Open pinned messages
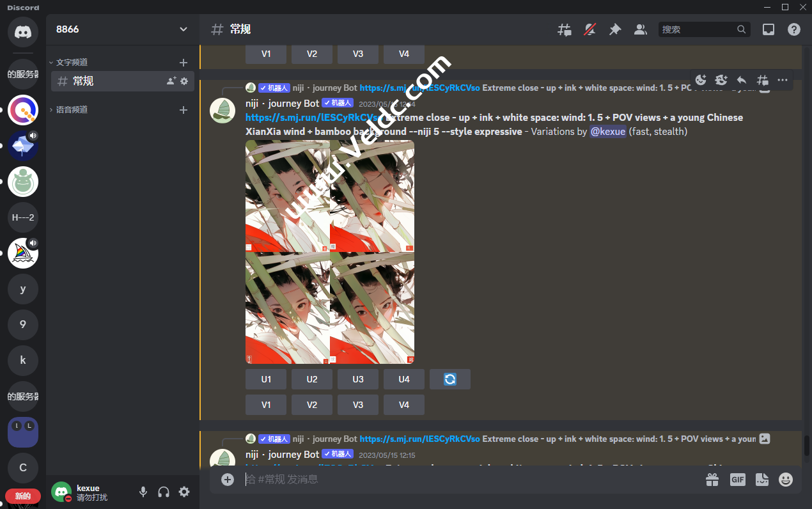Image resolution: width=812 pixels, height=509 pixels. pyautogui.click(x=614, y=29)
